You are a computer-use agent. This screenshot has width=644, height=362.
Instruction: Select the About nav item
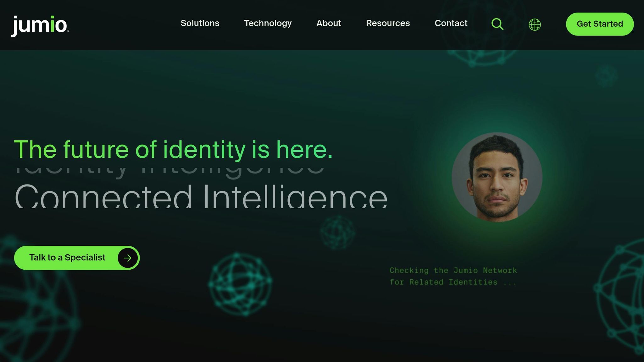[x=329, y=23]
